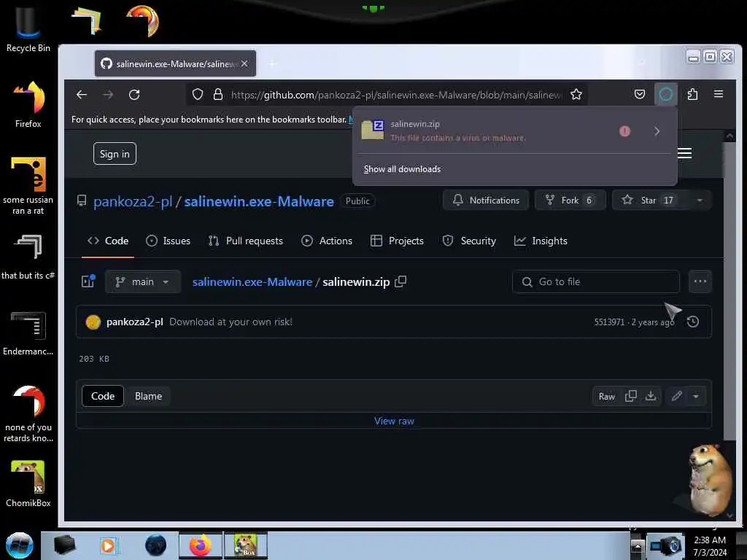The image size is (747, 560).
Task: Open the Firefox application menu
Action: 719,94
